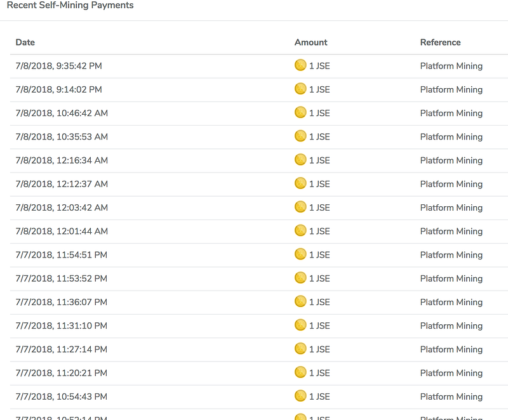508x420 pixels.
Task: Click the 1 JSE amount for 12:16:34 AM
Action: tap(319, 161)
